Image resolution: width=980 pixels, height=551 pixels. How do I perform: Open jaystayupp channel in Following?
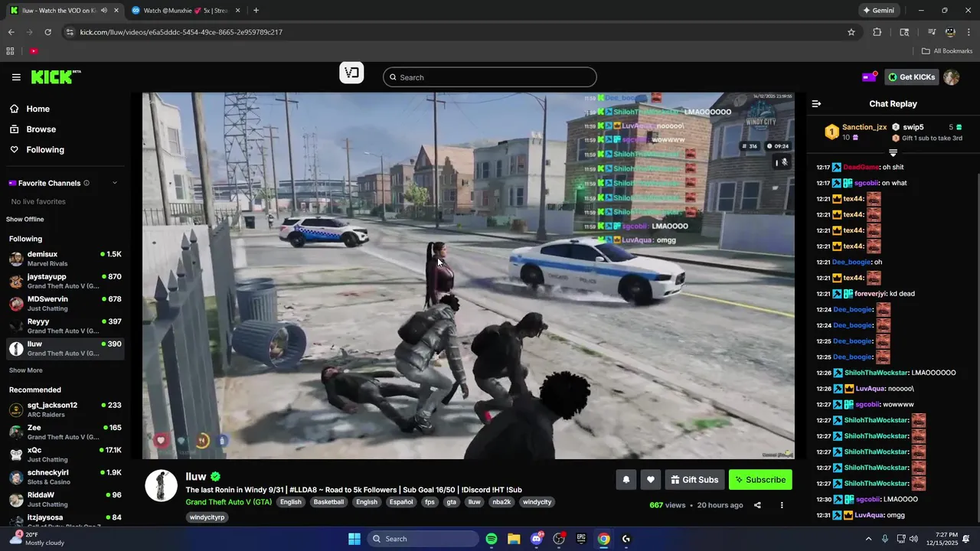[65, 281]
